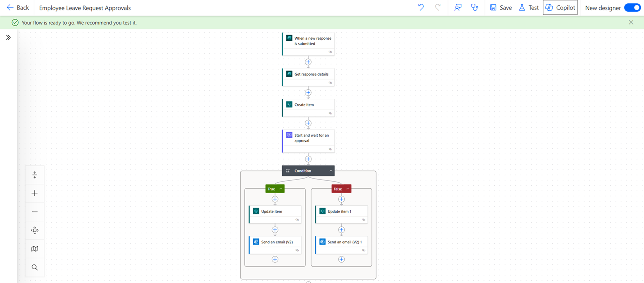Fit the flow to view

pyautogui.click(x=35, y=230)
